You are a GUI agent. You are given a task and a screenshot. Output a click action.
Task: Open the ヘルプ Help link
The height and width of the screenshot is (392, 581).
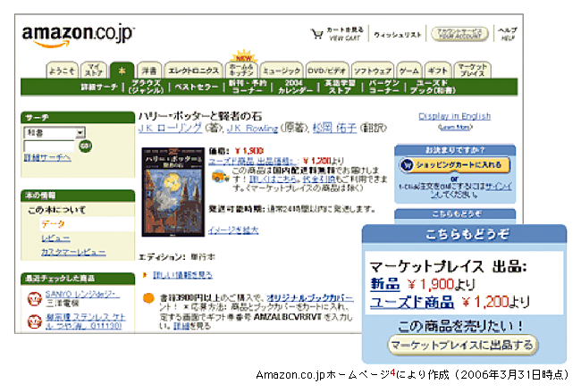click(x=508, y=34)
